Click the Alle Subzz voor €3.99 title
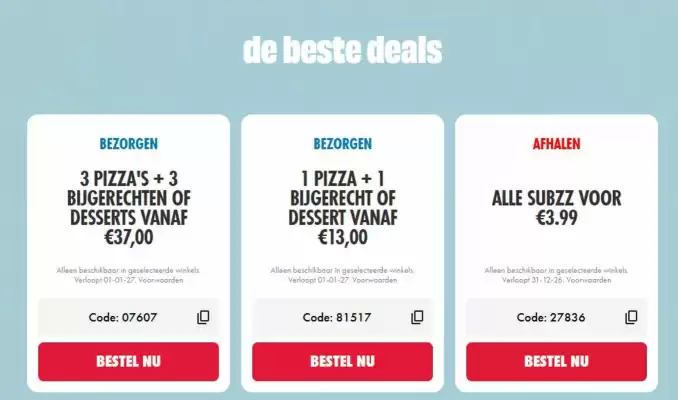Screen dimensions: 678x400 coord(556,209)
